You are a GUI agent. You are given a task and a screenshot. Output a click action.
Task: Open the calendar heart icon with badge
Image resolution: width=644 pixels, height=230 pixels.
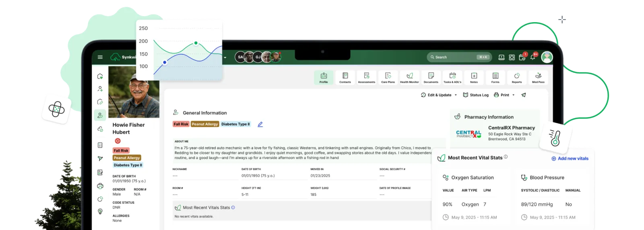pyautogui.click(x=522, y=57)
